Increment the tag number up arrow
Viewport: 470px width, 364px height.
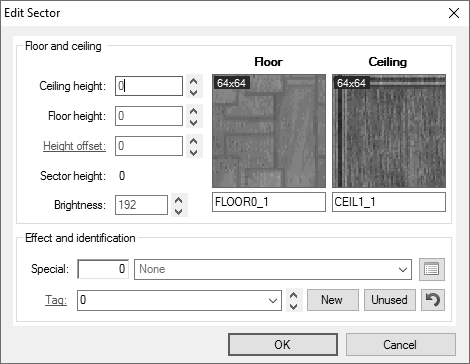[294, 295]
